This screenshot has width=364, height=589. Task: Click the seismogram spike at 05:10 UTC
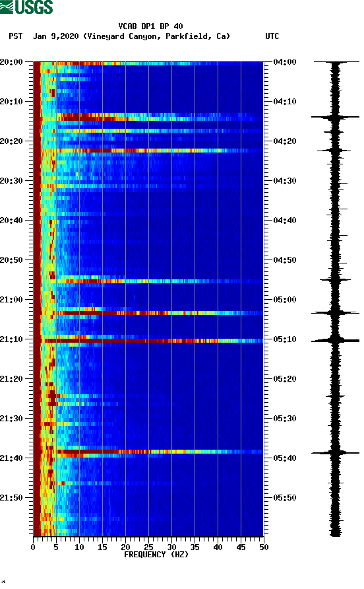tap(335, 341)
